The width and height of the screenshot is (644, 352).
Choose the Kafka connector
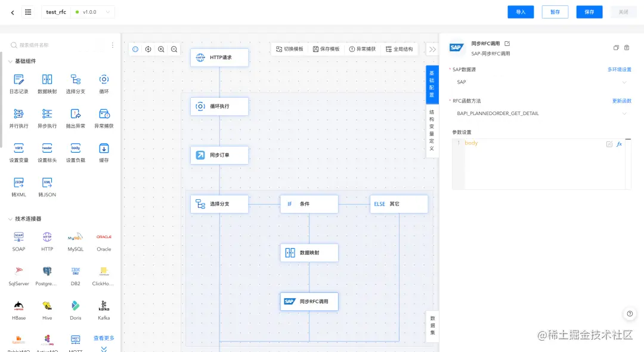(x=104, y=310)
